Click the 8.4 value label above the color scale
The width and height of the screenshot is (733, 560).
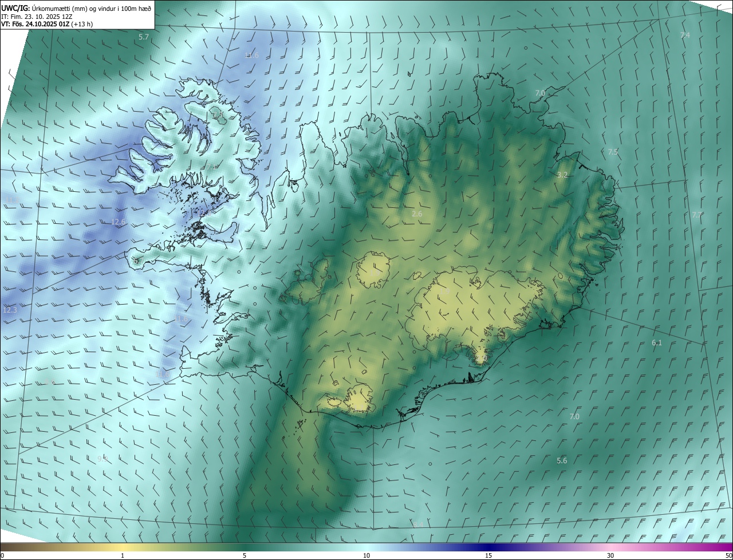[x=419, y=524]
